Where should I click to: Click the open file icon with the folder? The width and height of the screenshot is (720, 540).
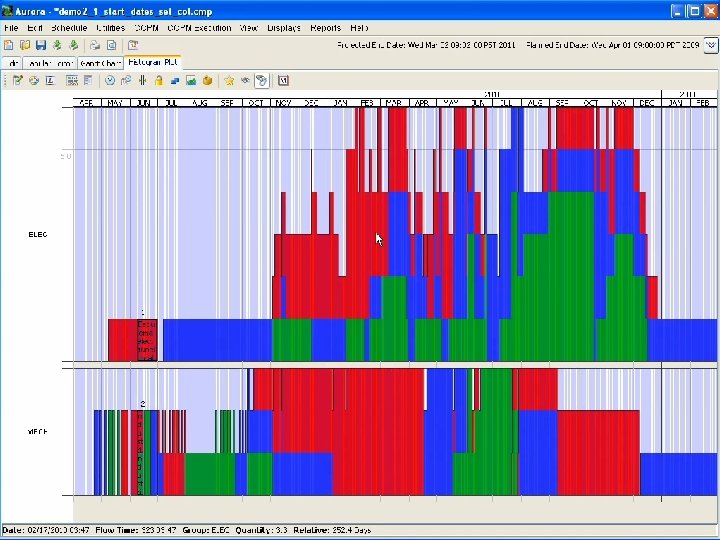pyautogui.click(x=25, y=45)
